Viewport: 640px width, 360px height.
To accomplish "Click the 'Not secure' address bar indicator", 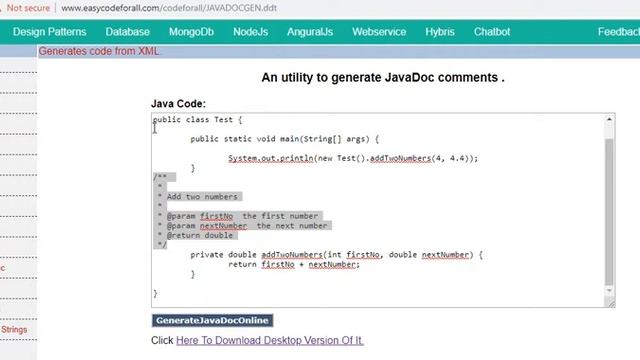I will [28, 8].
